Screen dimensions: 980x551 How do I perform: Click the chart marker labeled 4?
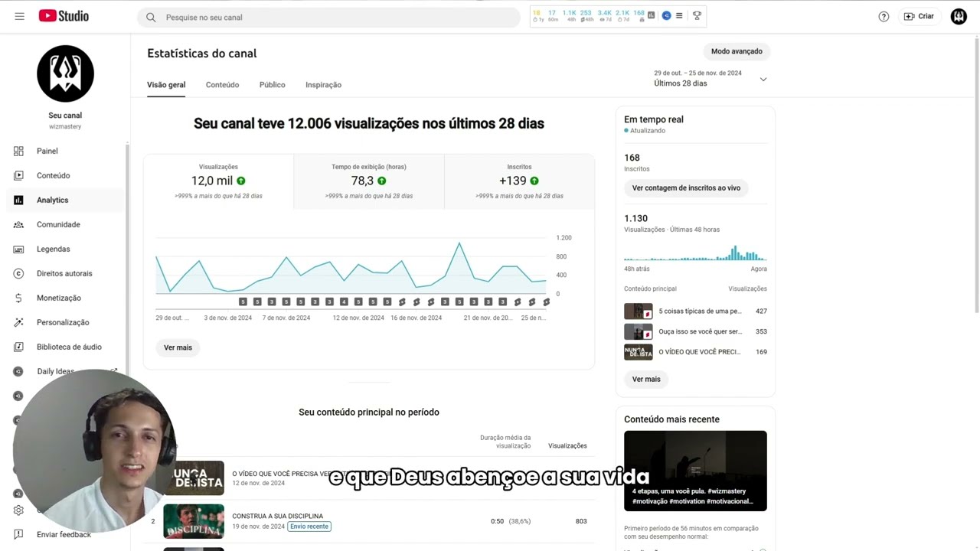[x=344, y=302]
